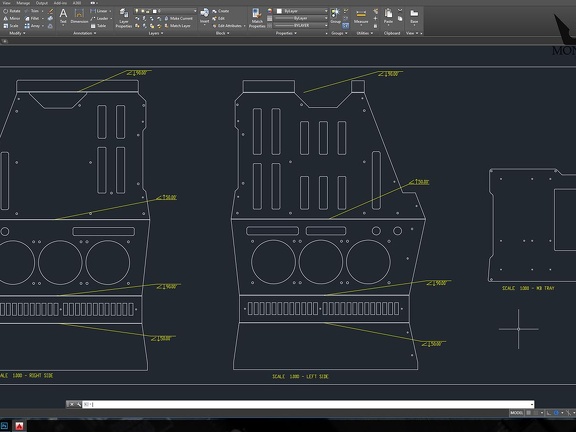The image size is (576, 432).
Task: Select the Array tool
Action: coord(32,26)
